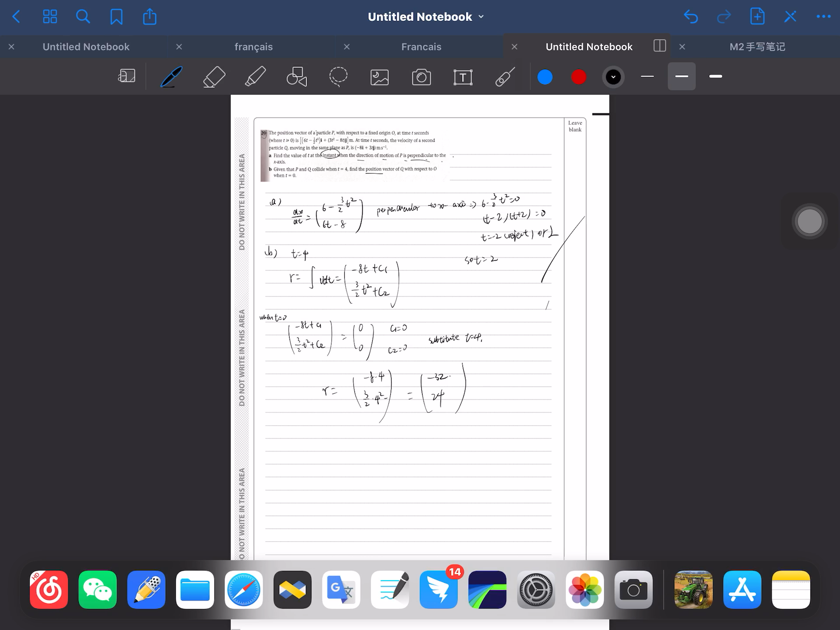Select the Pen/Pencil drawing tool
The height and width of the screenshot is (630, 840).
pos(171,76)
